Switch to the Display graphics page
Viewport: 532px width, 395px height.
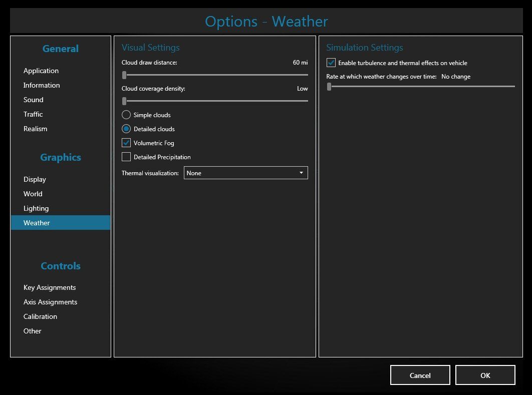(x=35, y=179)
